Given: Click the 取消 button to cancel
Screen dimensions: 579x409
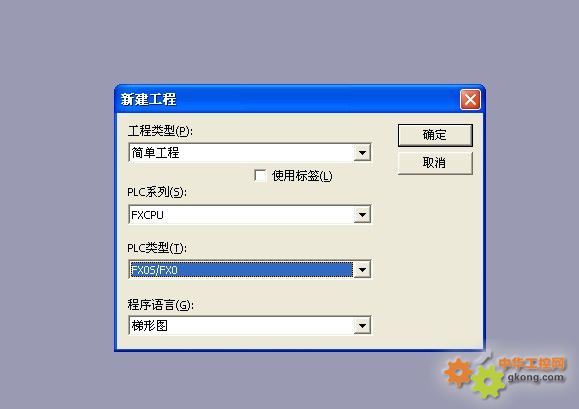Looking at the screenshot, I should tap(435, 163).
